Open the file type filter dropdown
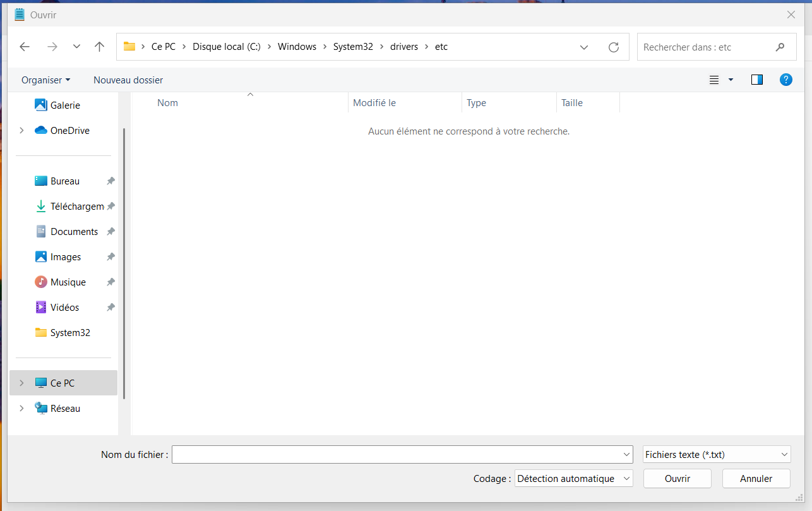The image size is (812, 511). coord(717,454)
